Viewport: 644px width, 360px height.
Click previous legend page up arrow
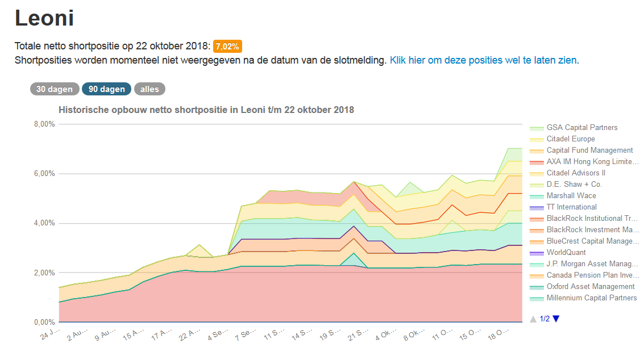coord(533,319)
